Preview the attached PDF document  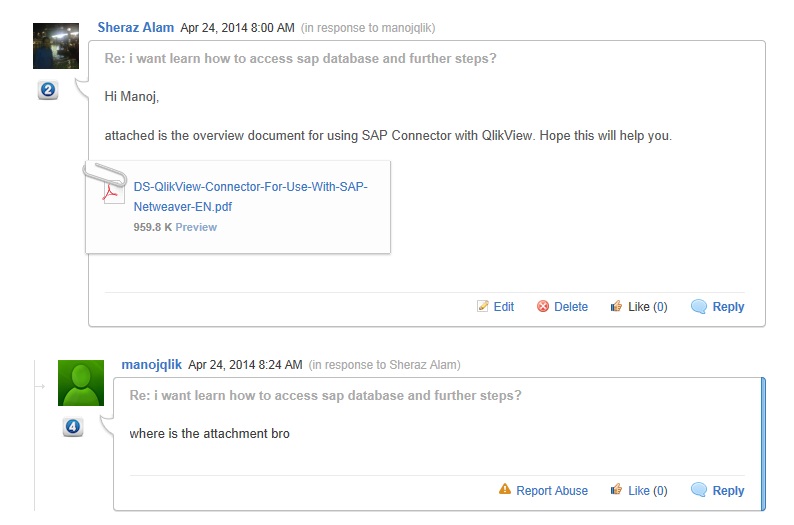(196, 227)
